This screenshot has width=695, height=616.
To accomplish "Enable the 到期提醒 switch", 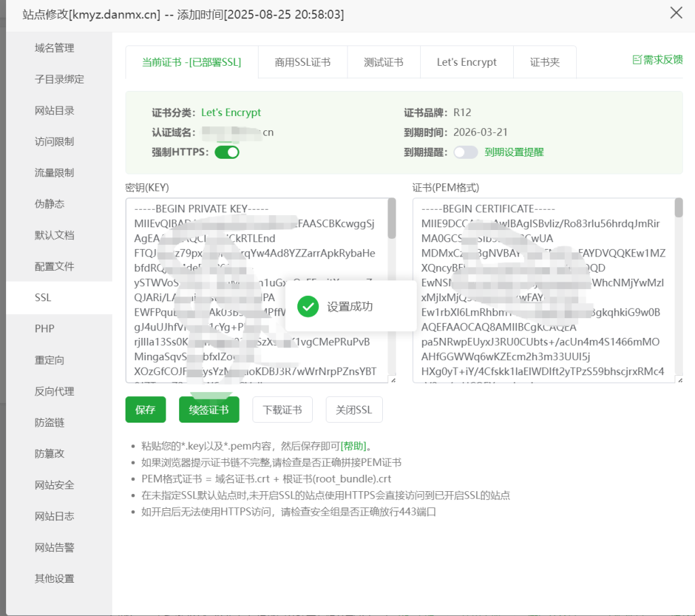I will coord(465,153).
